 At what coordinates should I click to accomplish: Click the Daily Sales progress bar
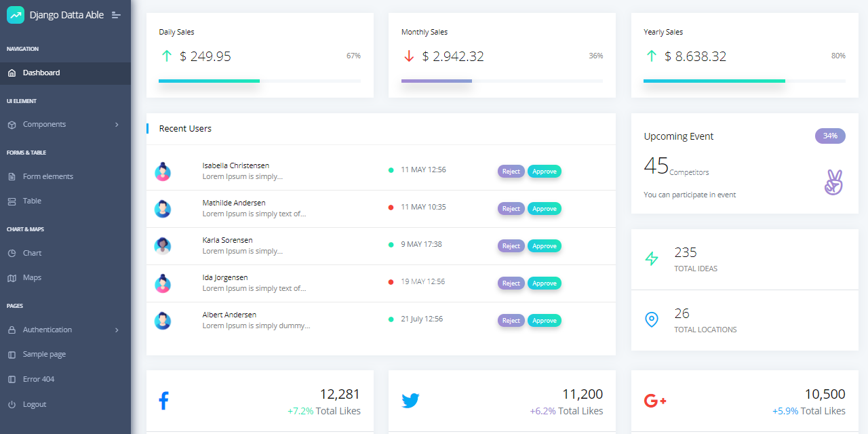[209, 80]
